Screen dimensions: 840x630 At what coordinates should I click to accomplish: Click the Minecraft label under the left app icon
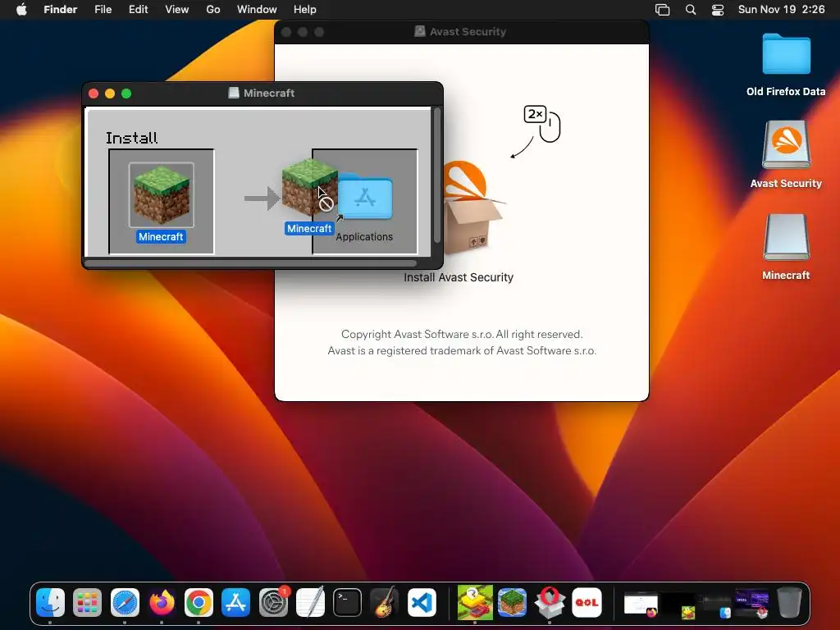pos(162,237)
